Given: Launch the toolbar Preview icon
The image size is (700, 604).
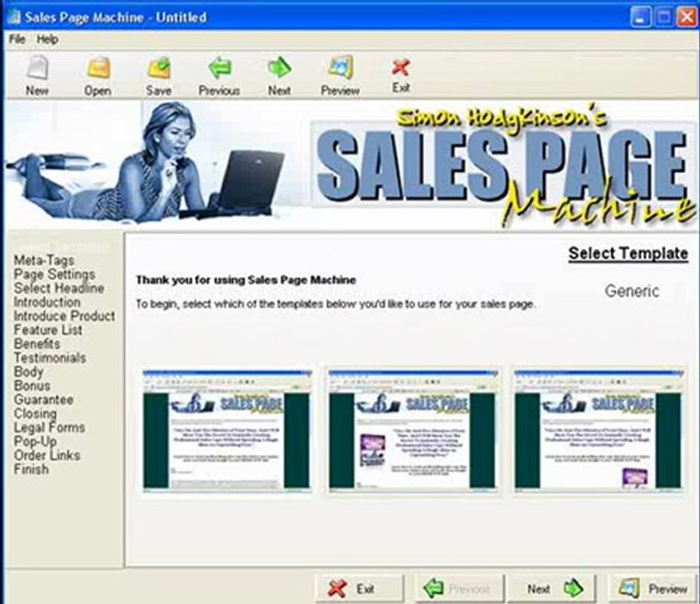Looking at the screenshot, I should point(340,75).
